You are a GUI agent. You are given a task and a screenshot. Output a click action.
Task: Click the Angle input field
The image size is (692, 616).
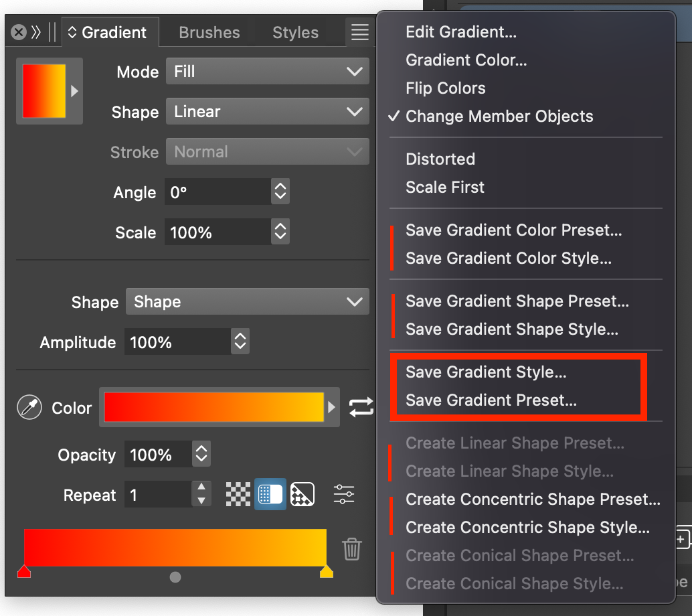(218, 193)
